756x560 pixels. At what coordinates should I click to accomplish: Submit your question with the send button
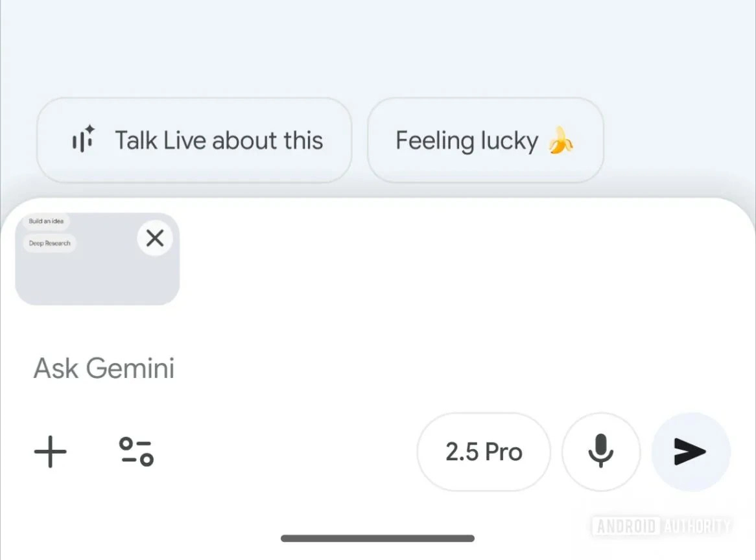[x=690, y=452]
